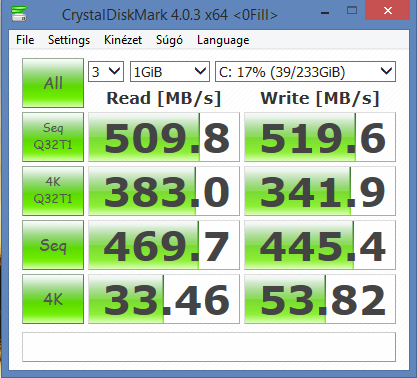Viewport: 417px width, 378px height.
Task: Click the 383.0 4K Q32T1 read result
Action: click(164, 191)
